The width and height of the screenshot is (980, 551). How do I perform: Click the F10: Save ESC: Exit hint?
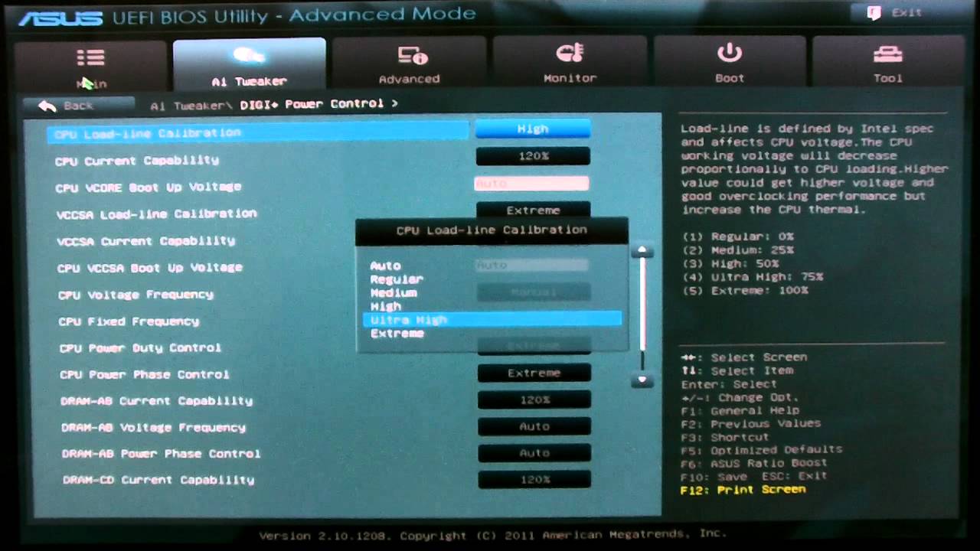click(x=753, y=475)
